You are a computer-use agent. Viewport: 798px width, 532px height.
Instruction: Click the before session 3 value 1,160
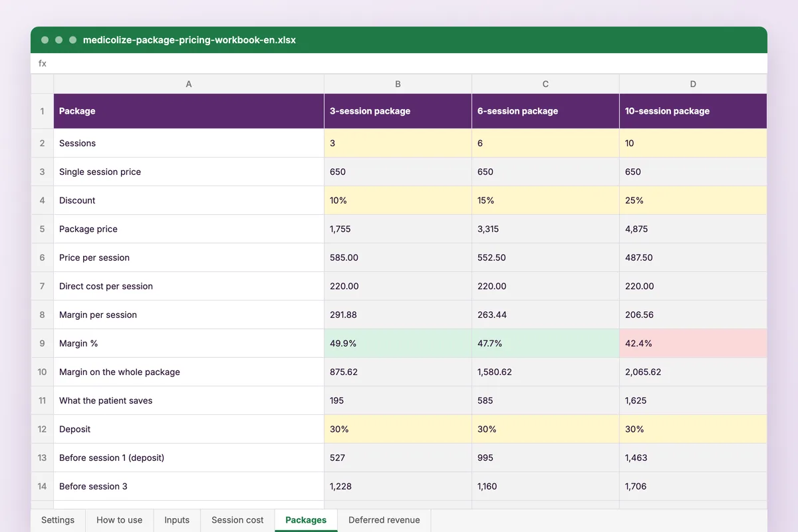point(545,486)
